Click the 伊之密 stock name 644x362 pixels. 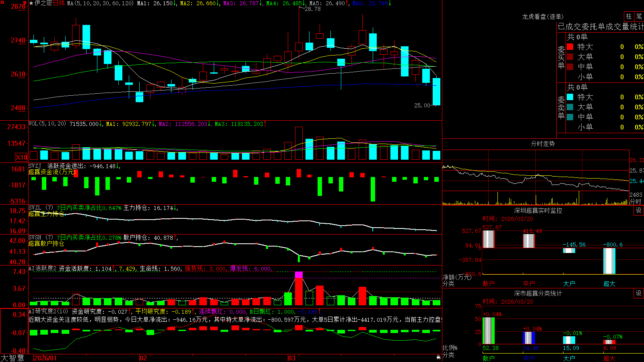[43, 3]
